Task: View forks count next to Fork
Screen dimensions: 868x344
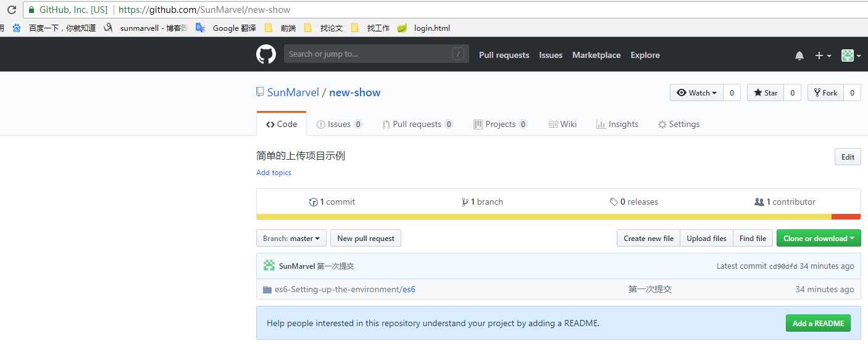Action: click(x=852, y=92)
